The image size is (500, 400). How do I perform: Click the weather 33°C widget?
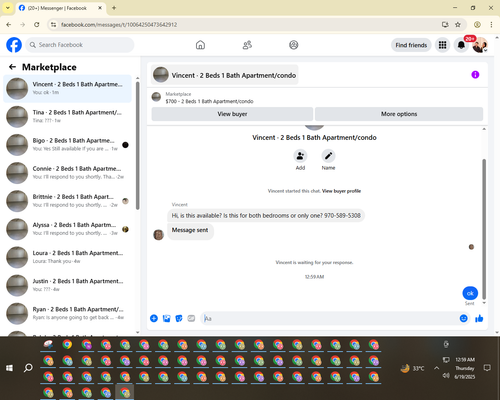pos(412,368)
